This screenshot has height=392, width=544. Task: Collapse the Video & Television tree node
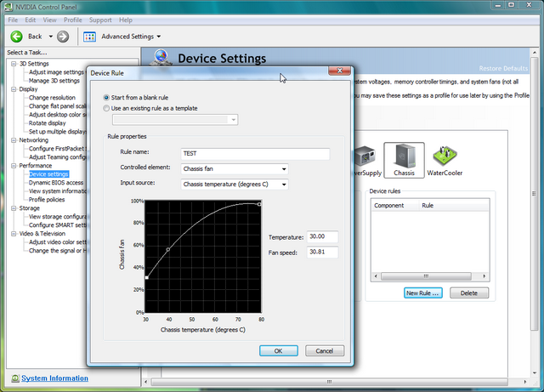[x=14, y=234]
